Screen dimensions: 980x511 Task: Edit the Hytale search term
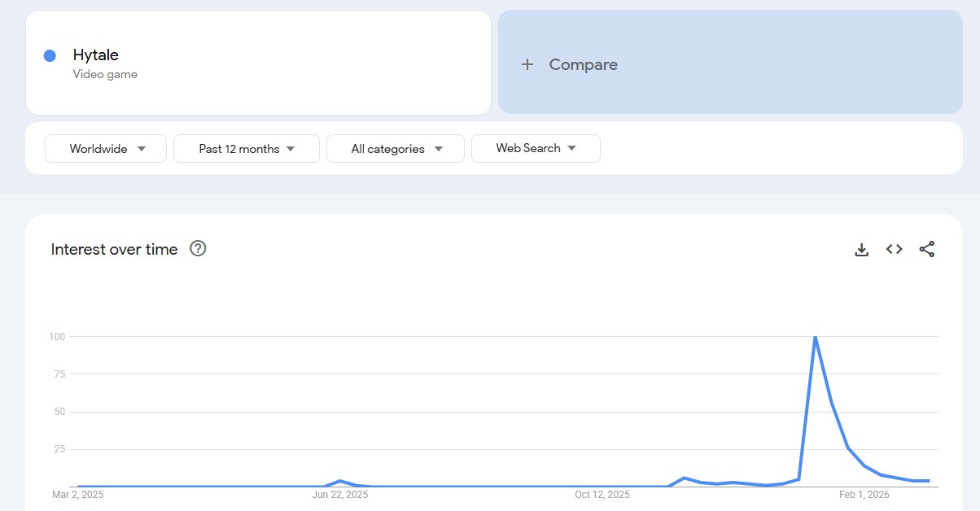point(258,63)
